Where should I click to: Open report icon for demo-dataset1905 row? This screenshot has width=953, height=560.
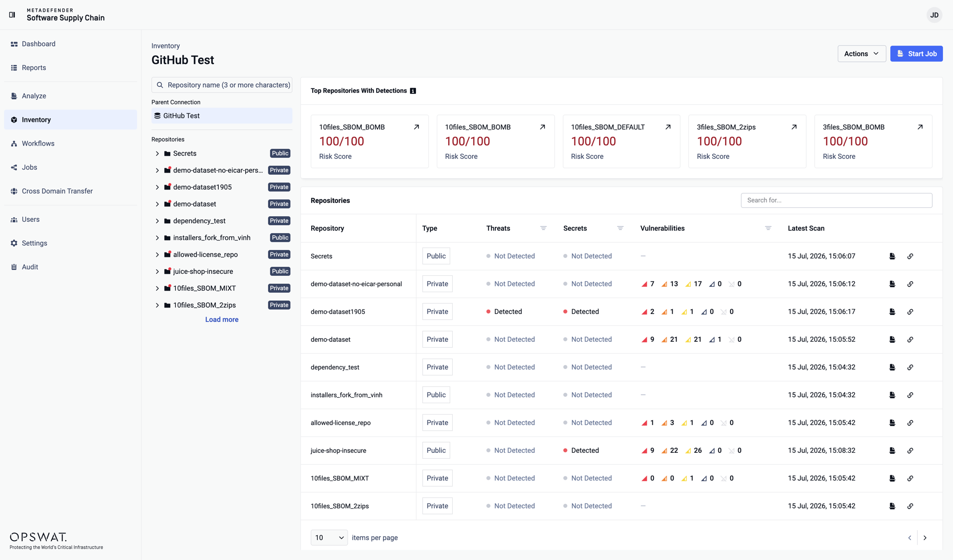click(x=892, y=311)
